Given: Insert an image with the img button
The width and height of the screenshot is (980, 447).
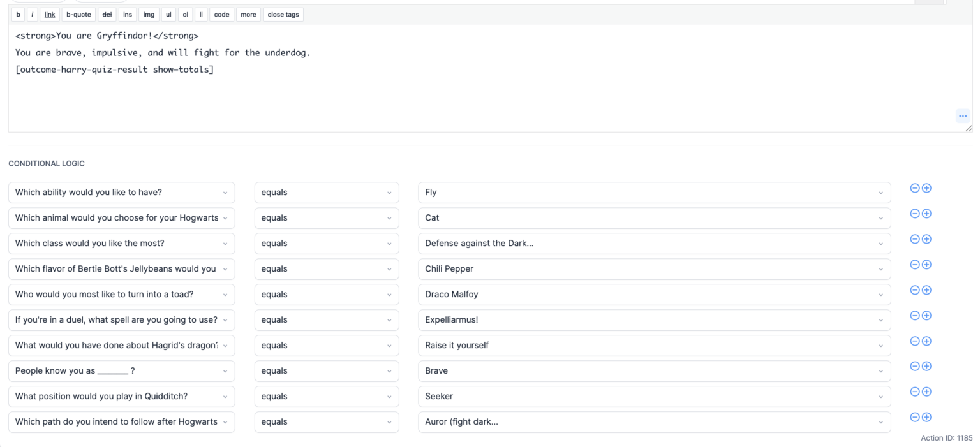Looking at the screenshot, I should [x=149, y=15].
